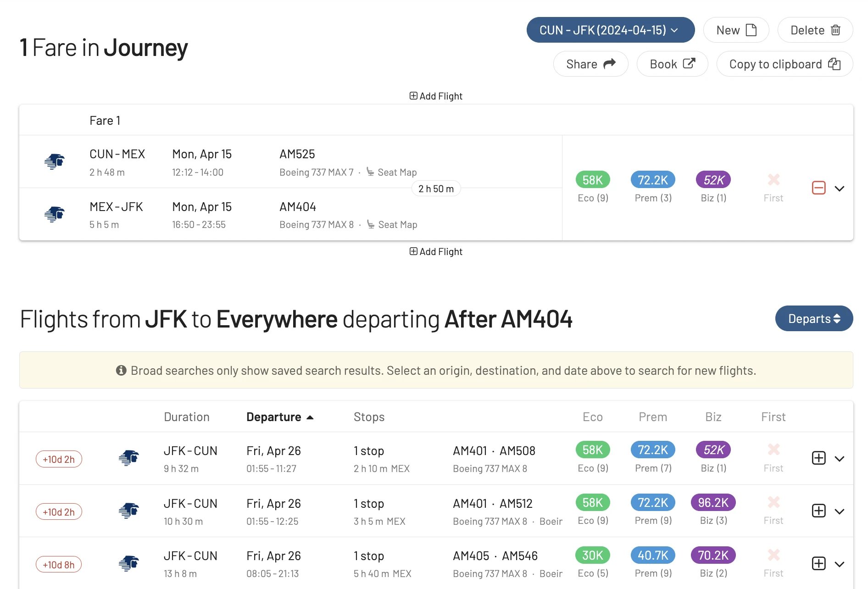Click the Book button
The width and height of the screenshot is (868, 589).
click(672, 64)
